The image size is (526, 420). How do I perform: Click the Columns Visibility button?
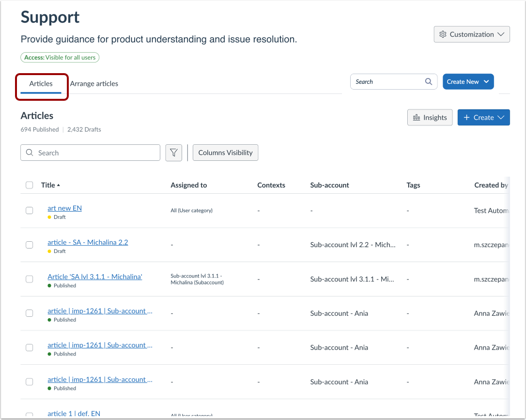pos(225,152)
